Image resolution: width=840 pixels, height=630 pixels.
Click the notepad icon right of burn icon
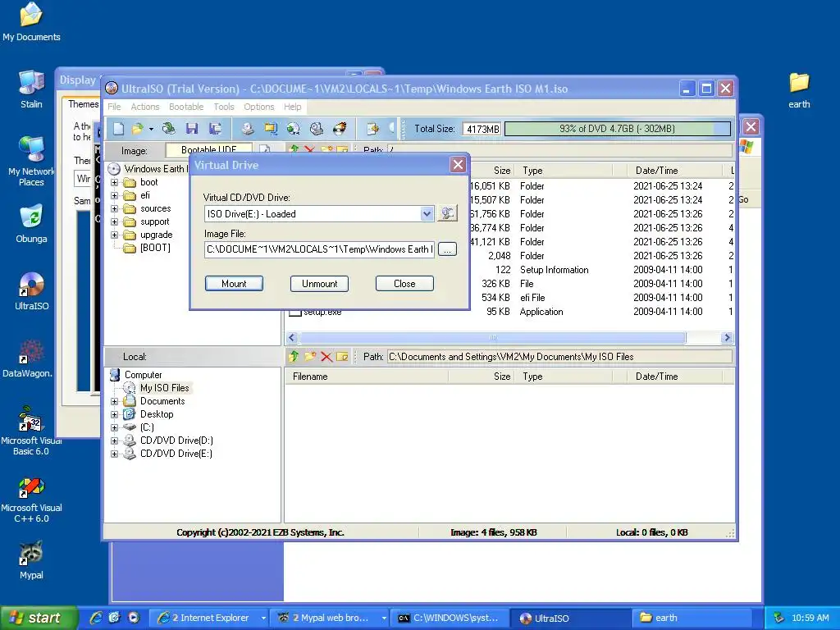click(x=372, y=129)
